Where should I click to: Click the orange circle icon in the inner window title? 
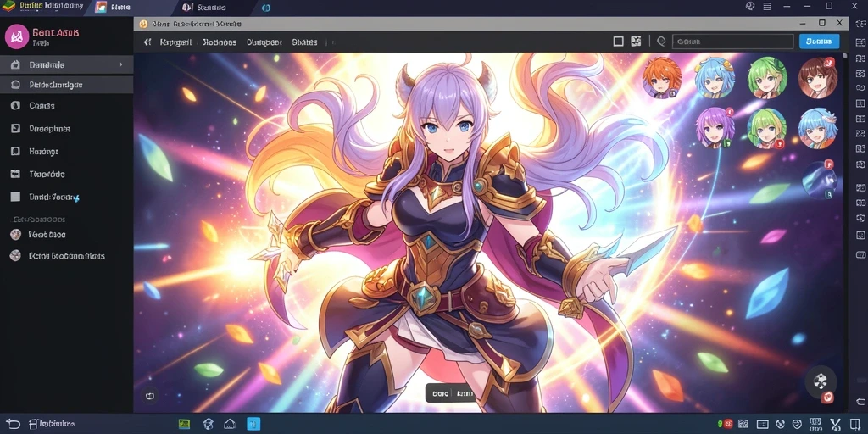tap(143, 24)
